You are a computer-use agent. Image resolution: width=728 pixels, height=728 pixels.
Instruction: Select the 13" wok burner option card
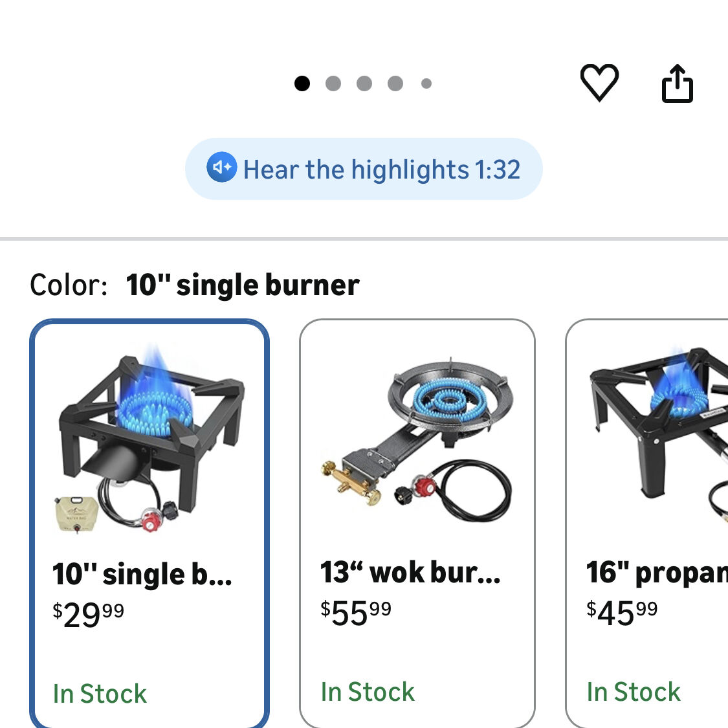(x=417, y=524)
